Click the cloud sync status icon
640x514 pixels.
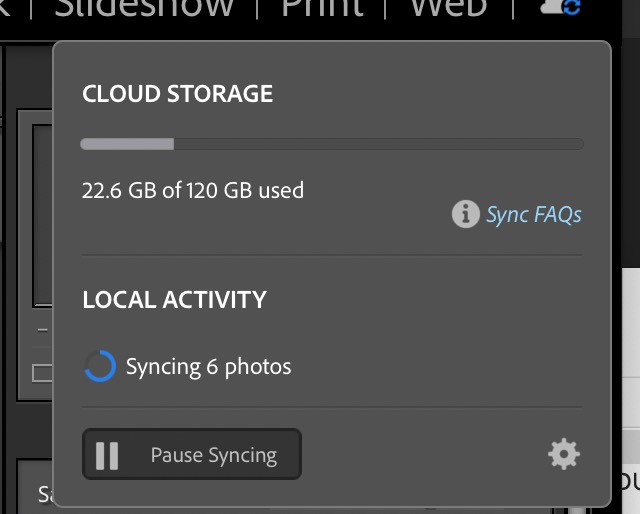coord(561,8)
